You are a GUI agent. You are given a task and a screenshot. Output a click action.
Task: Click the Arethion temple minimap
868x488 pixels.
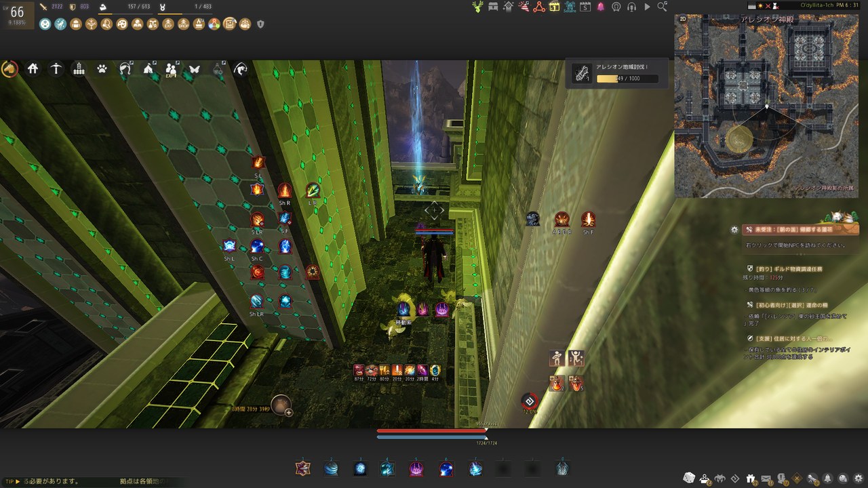coord(767,106)
